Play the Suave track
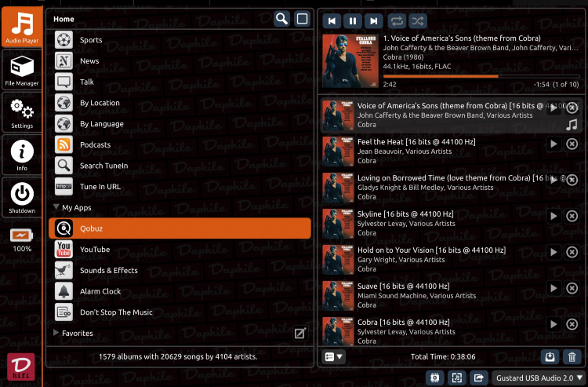 click(x=554, y=288)
